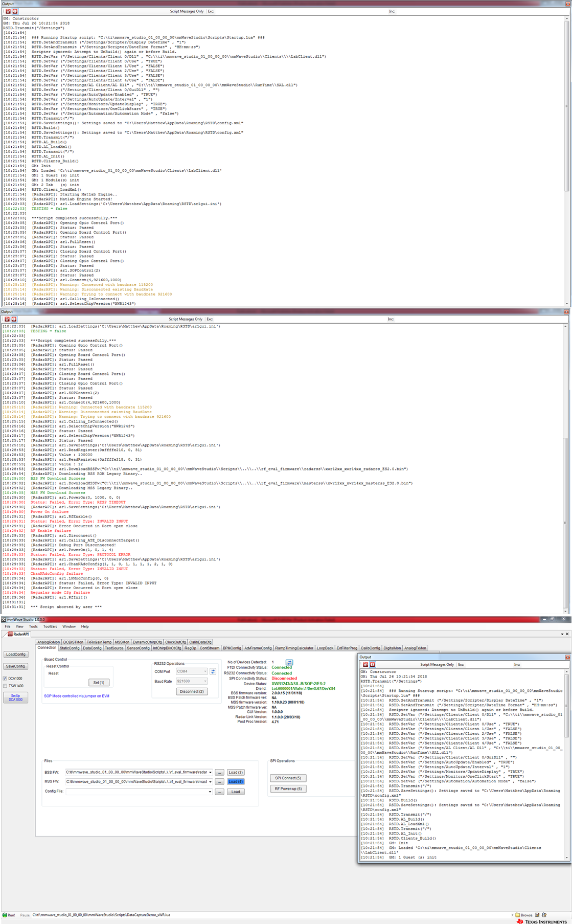Open the ToolBars menu
Screen dimensions: 572x924
click(50, 626)
